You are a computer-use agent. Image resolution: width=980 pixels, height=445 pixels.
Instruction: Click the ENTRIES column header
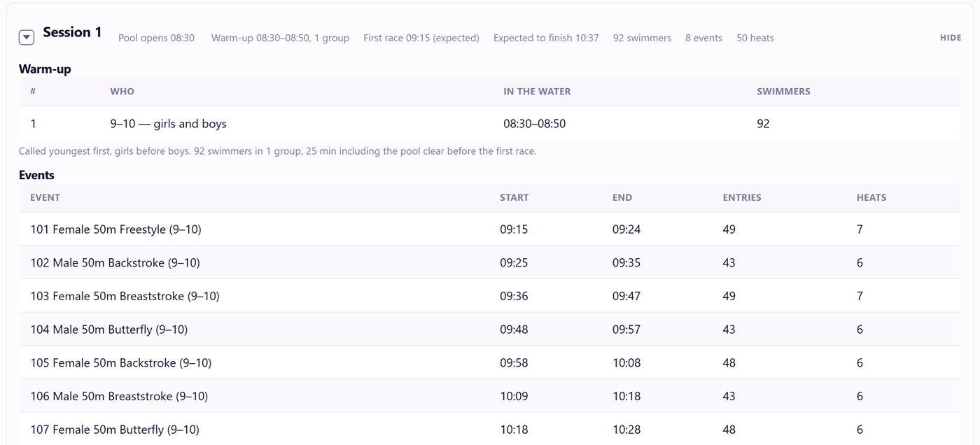pyautogui.click(x=742, y=197)
